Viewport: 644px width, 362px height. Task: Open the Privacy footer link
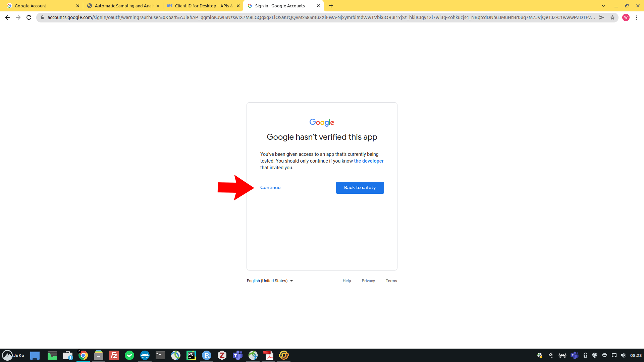368,281
